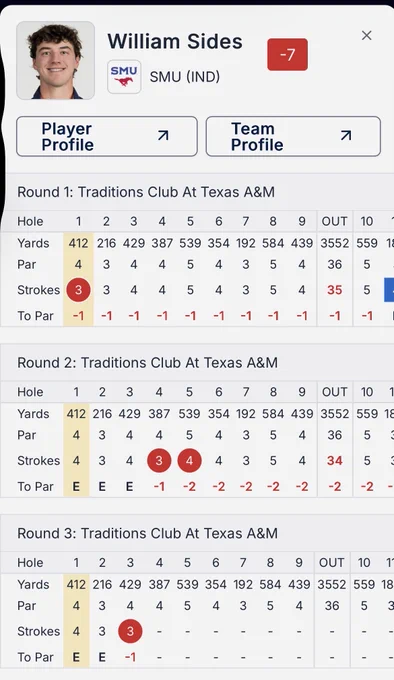394x680 pixels.
Task: Open the Player Profile button
Action: coord(107,136)
